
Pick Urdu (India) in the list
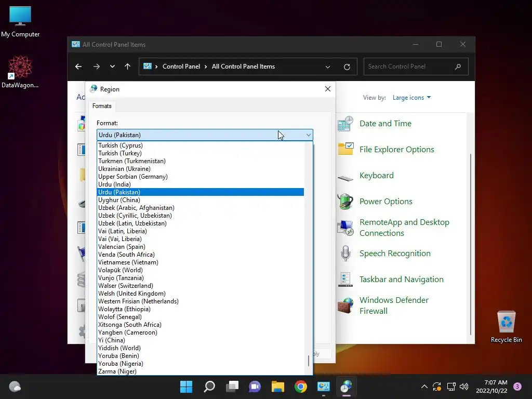click(200, 184)
